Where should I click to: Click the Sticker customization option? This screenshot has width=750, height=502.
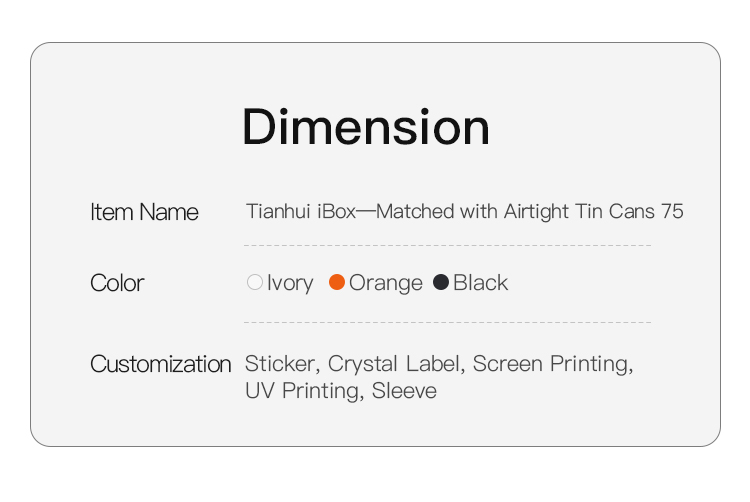tap(281, 364)
